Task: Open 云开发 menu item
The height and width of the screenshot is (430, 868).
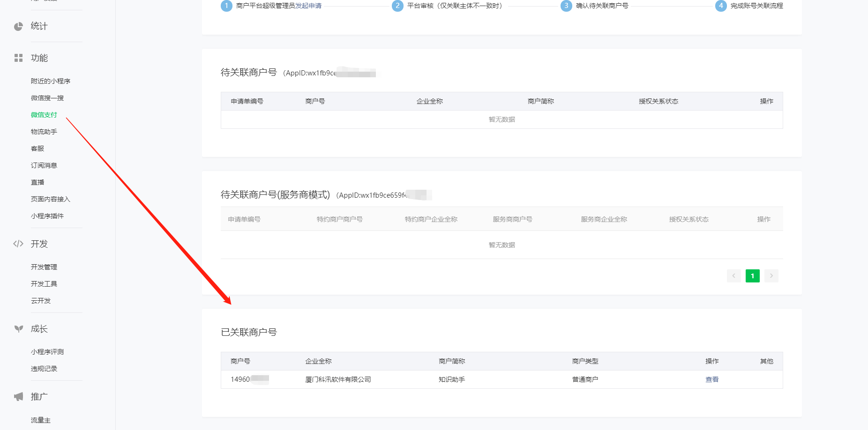Action: click(41, 301)
